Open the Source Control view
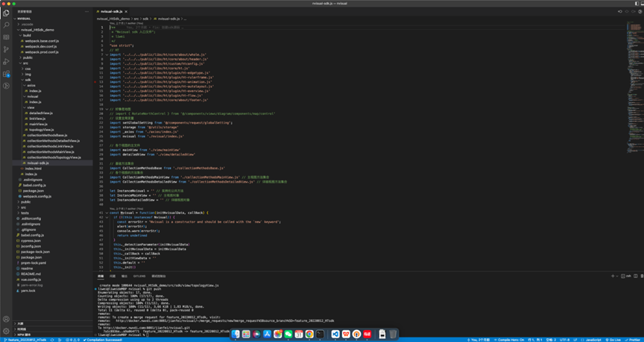This screenshot has width=644, height=342. pos(6,49)
